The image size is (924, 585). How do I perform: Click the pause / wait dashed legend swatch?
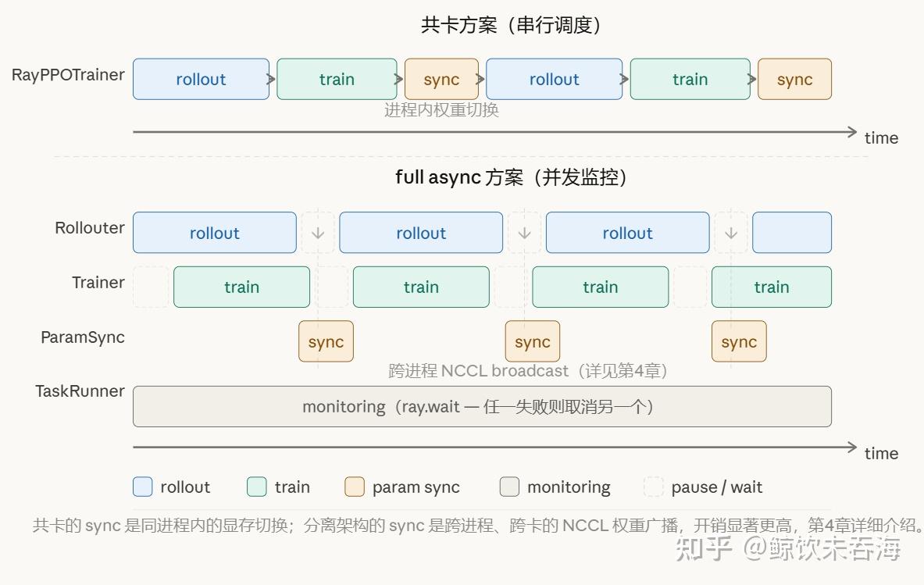(x=654, y=487)
